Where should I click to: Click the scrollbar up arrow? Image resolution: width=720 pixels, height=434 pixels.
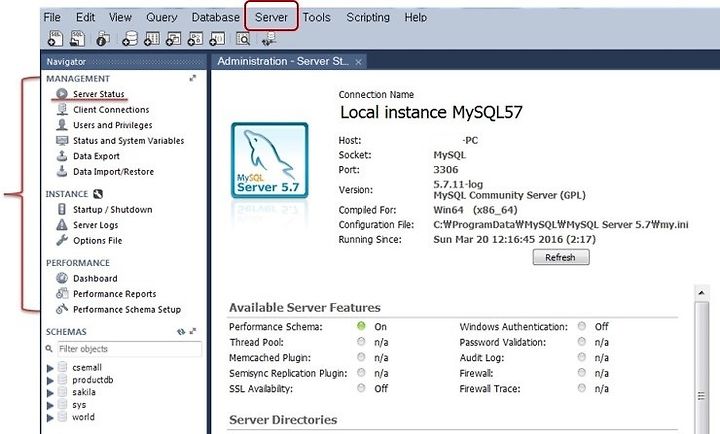point(701,293)
